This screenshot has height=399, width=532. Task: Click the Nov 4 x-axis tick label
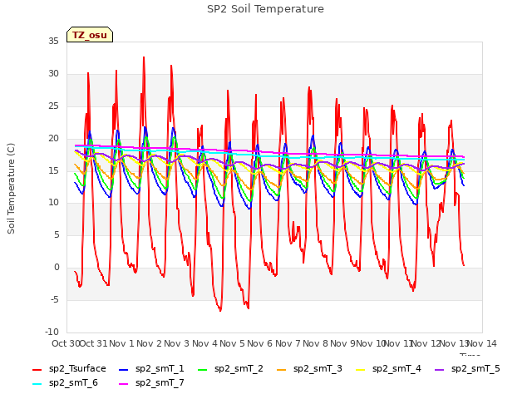[204, 343]
